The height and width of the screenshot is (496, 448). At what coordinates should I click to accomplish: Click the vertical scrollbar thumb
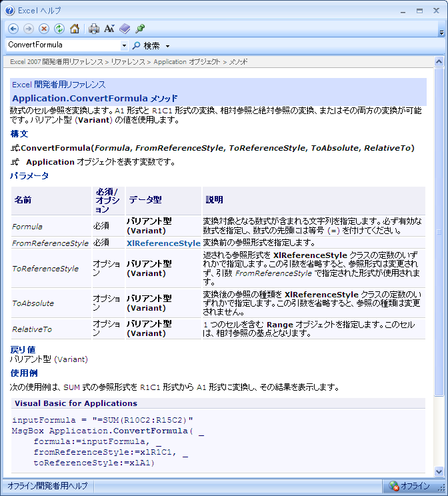439,231
